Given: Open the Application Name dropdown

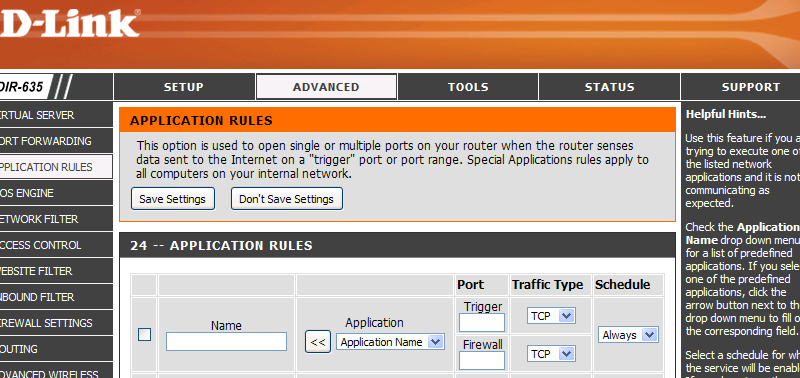Looking at the screenshot, I should (x=390, y=342).
